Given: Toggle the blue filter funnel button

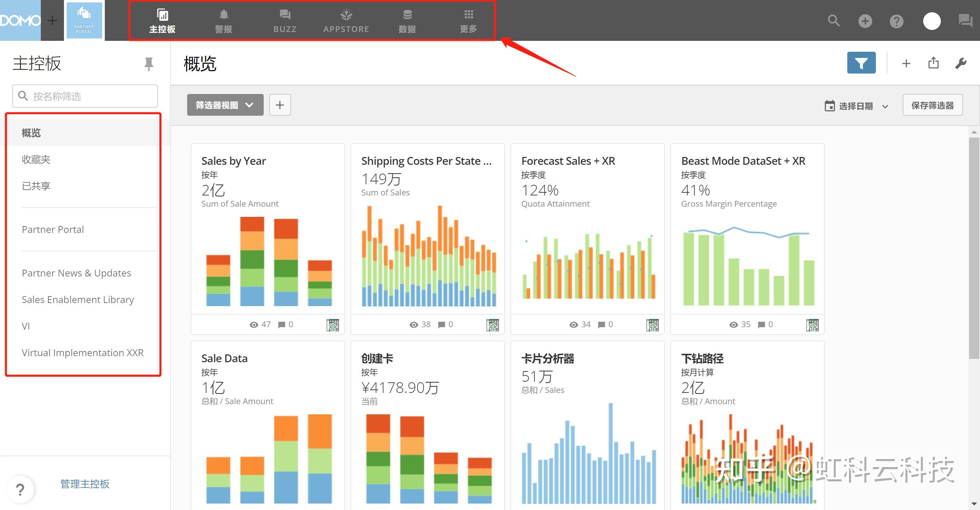Looking at the screenshot, I should [x=861, y=63].
